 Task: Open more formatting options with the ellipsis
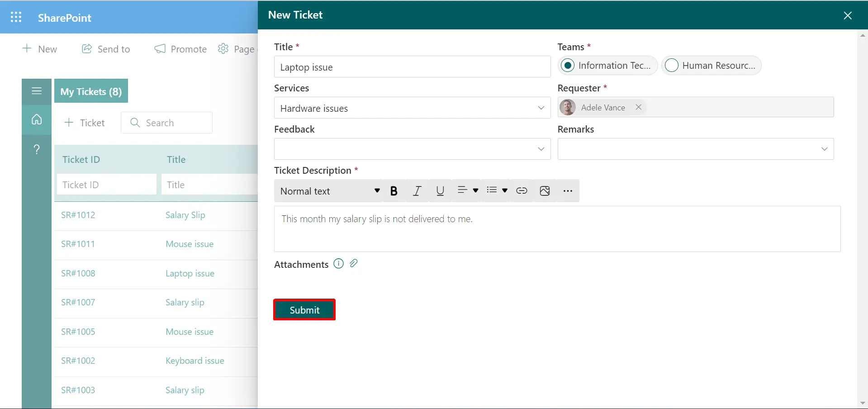point(567,190)
